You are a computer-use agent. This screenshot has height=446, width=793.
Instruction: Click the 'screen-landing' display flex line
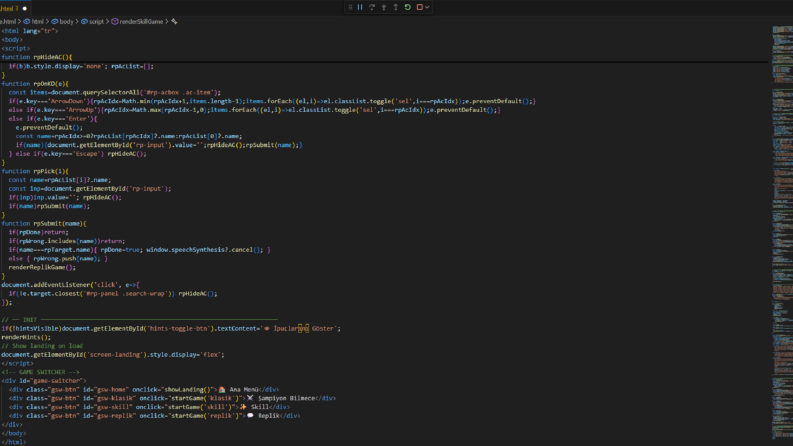113,354
